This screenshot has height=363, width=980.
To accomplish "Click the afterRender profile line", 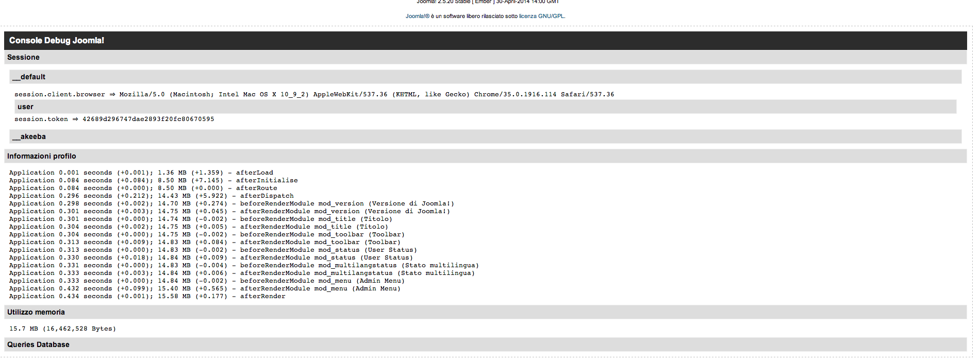I will [147, 296].
